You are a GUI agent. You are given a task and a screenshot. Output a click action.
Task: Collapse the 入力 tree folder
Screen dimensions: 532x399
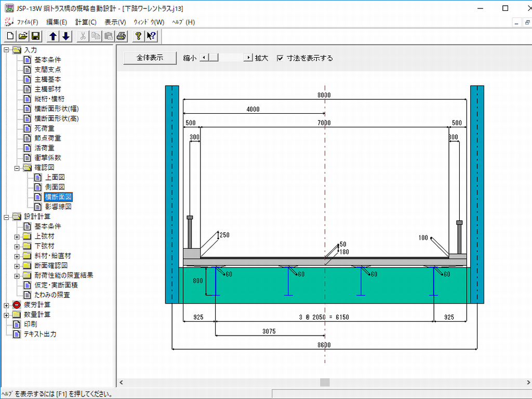click(x=6, y=50)
